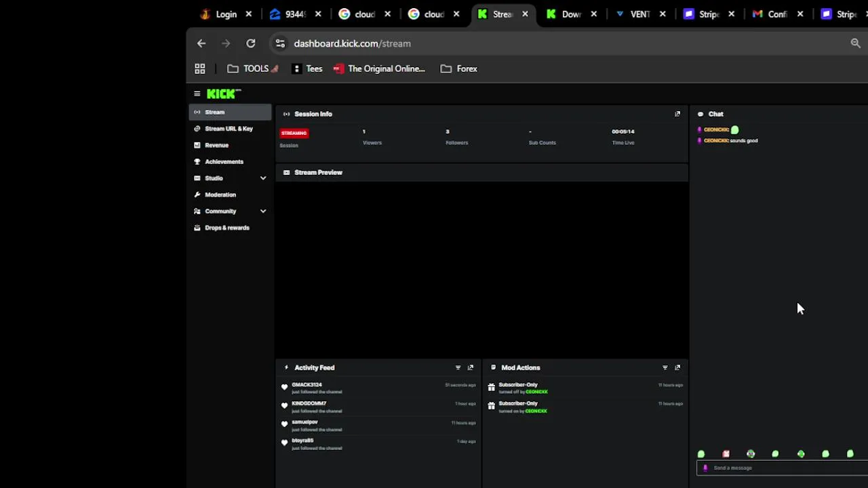Click the GMACK3124 follower entry
Screen dimensions: 868x488
click(x=378, y=388)
